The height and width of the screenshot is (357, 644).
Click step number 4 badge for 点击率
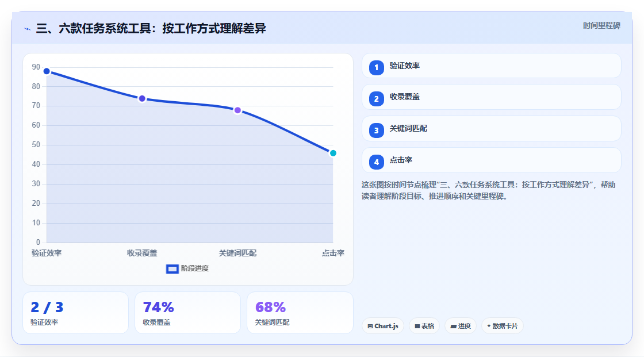pos(376,162)
